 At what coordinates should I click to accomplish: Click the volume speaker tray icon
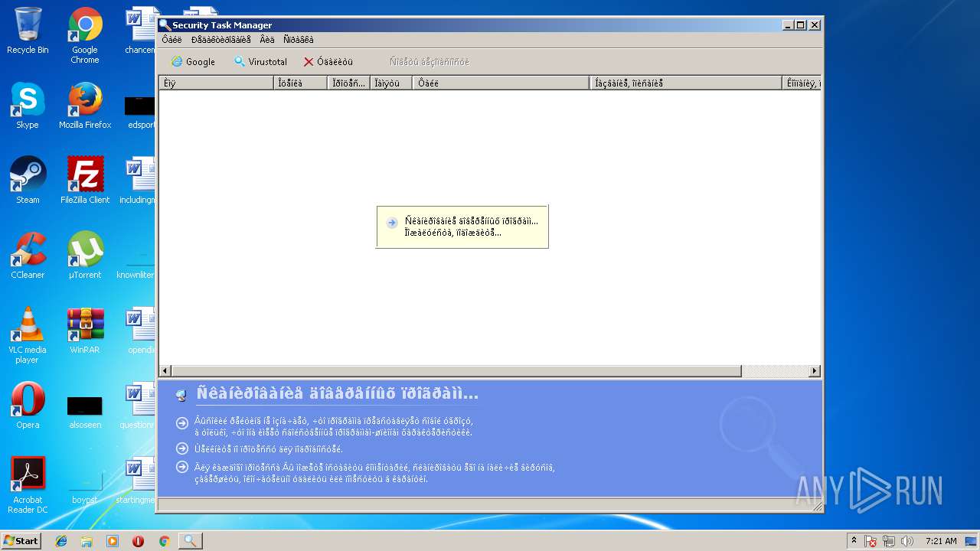click(x=907, y=541)
